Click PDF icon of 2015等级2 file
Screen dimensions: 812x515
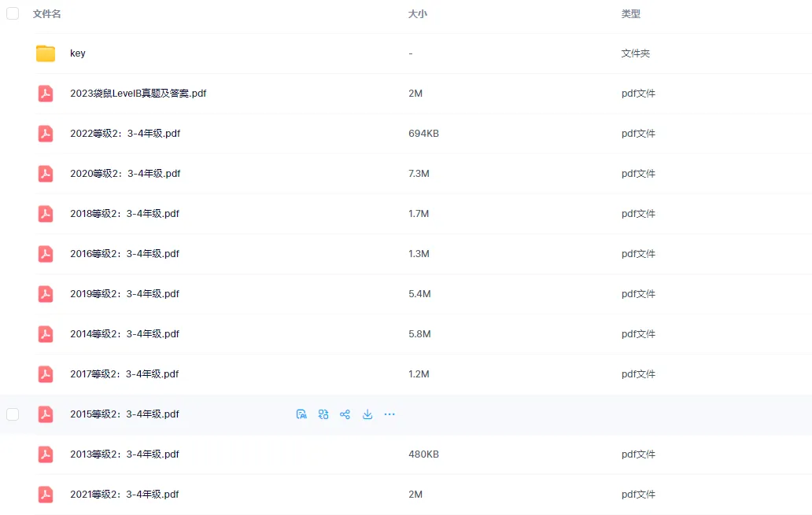(x=46, y=414)
